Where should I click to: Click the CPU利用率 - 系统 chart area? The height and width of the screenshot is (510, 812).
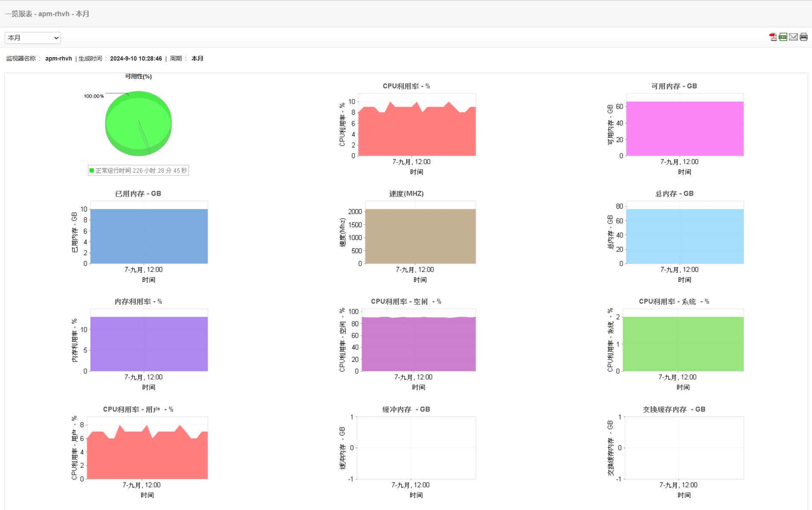(683, 340)
